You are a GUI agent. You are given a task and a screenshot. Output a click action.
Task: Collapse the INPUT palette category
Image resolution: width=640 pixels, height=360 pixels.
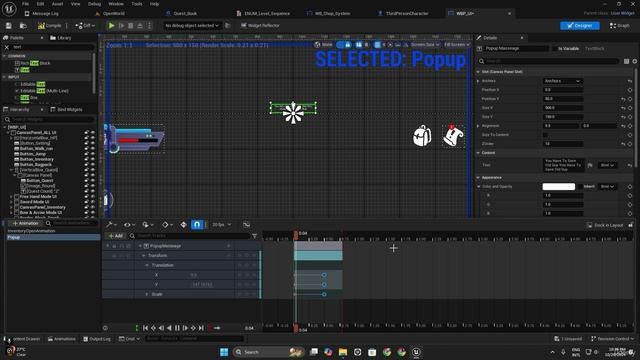[4, 77]
